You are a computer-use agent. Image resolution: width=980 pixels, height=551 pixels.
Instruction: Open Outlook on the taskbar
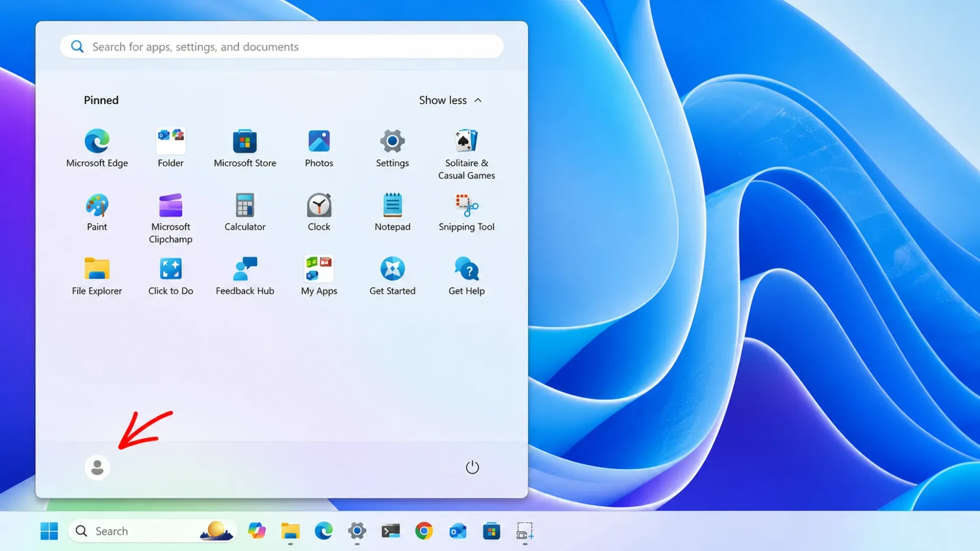458,531
